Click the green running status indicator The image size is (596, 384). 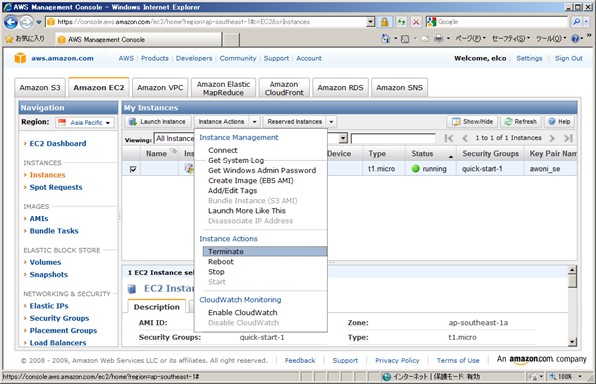[415, 168]
